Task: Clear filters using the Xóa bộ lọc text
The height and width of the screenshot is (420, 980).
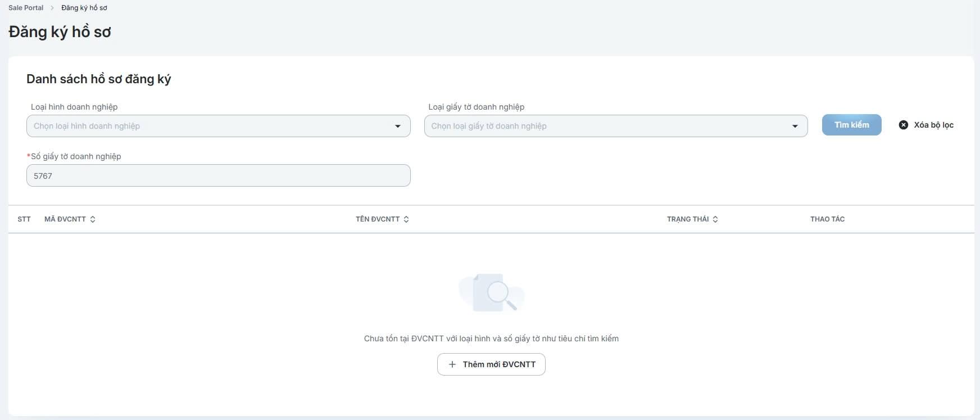Action: tap(933, 125)
